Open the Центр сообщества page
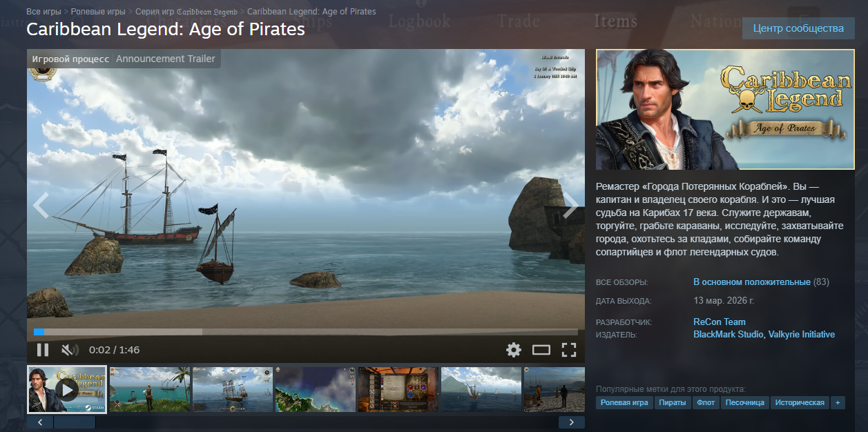Viewport: 868px width, 432px height. click(x=798, y=29)
